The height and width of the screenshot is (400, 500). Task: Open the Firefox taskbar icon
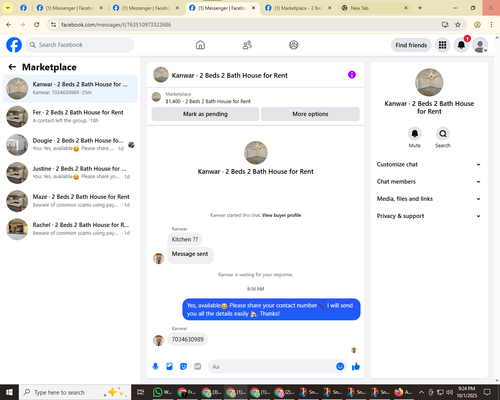403,392
